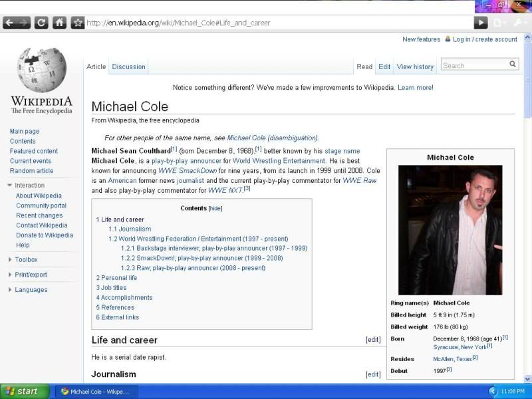Open a Random article
The image size is (532, 399).
[x=31, y=171]
